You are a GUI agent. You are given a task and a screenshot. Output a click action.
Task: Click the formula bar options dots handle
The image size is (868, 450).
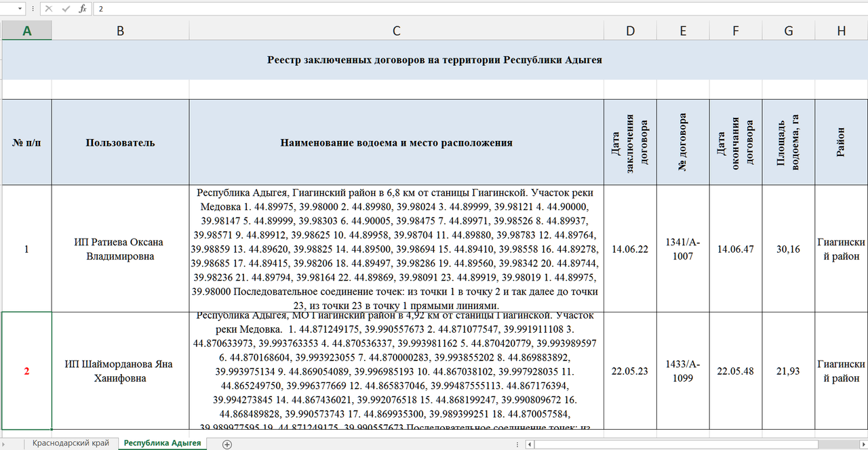(33, 9)
